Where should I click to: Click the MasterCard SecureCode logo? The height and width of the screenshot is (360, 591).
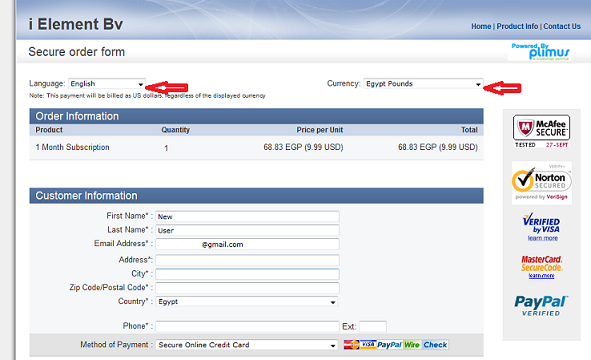pos(542,263)
